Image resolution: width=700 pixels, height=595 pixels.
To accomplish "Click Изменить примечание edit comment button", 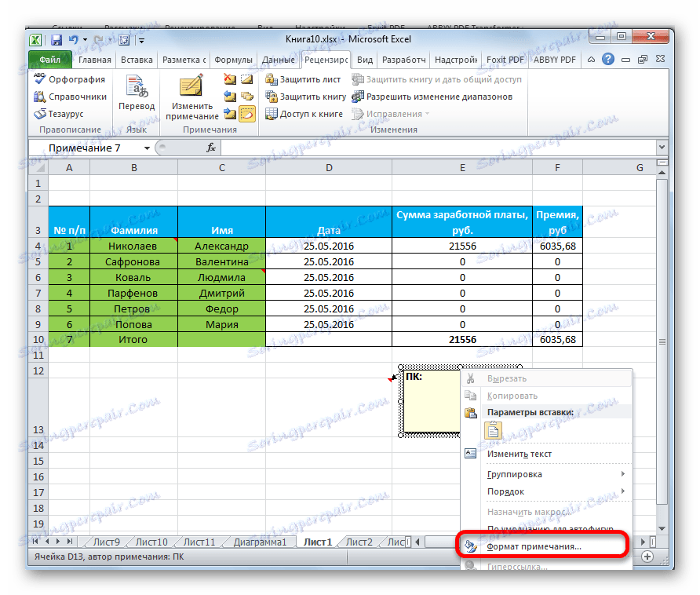I will click(192, 97).
